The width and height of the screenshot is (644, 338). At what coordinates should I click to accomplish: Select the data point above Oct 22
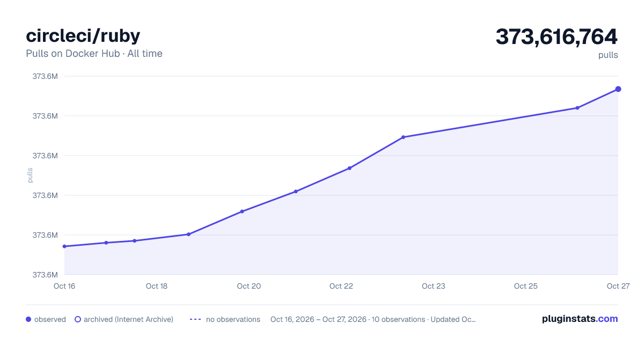tap(349, 168)
